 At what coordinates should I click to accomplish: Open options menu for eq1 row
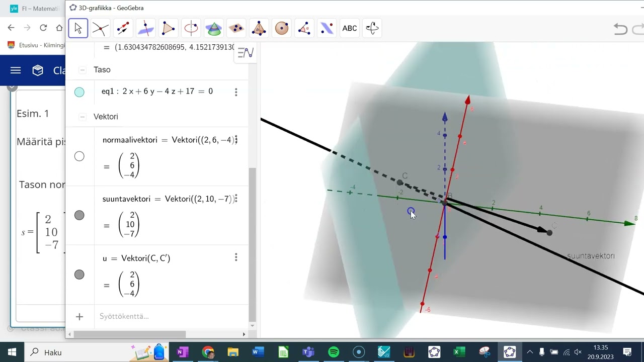tap(236, 92)
